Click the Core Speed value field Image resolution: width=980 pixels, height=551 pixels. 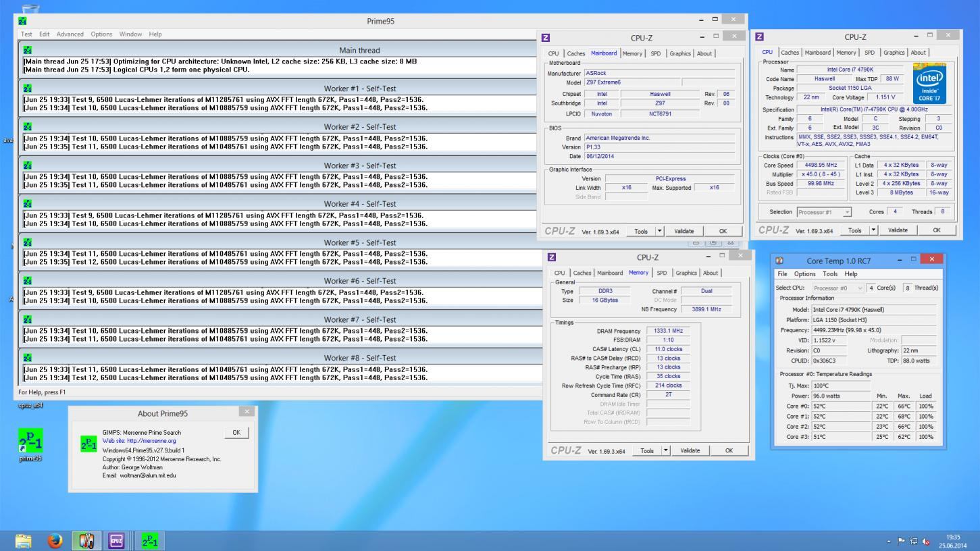pyautogui.click(x=821, y=165)
